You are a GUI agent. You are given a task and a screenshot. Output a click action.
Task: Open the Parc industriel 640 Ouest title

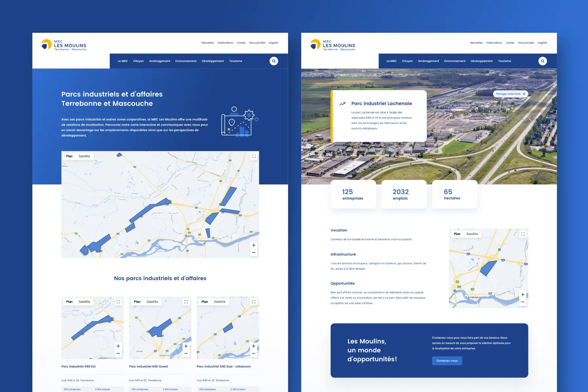click(x=148, y=366)
